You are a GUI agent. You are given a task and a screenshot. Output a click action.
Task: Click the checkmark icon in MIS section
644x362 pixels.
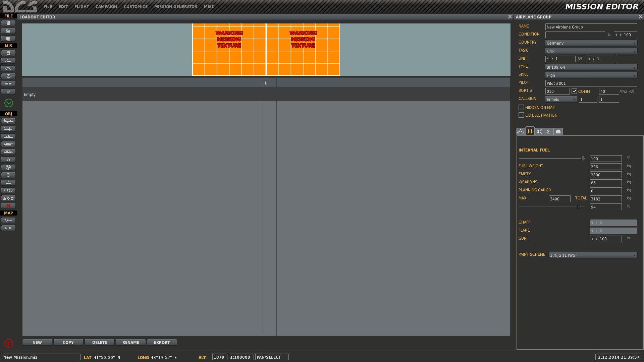coord(8,92)
